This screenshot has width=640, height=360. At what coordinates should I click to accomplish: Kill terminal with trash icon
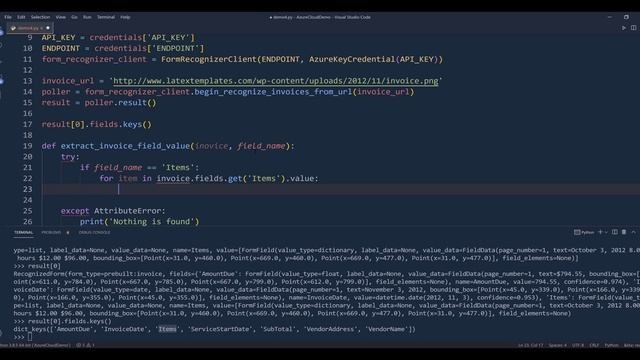pos(624,232)
